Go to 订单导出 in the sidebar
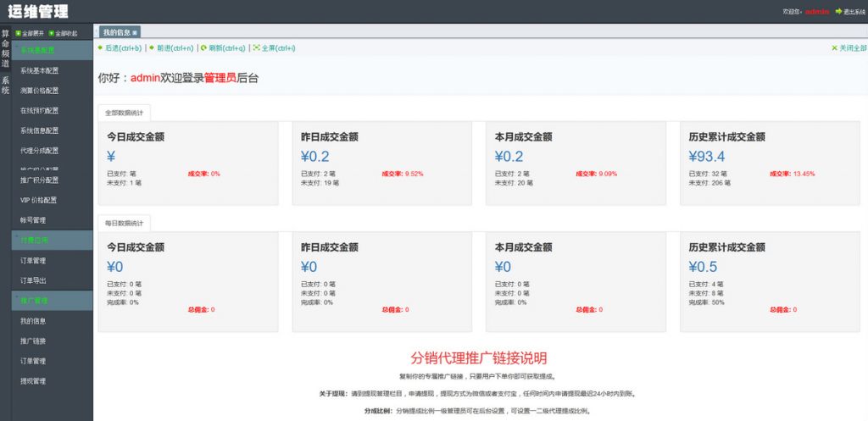 33,280
